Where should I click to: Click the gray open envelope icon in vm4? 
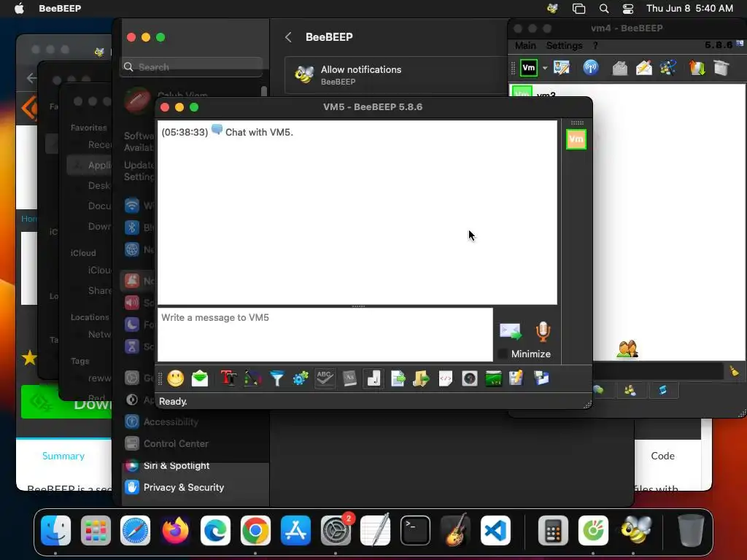(620, 68)
